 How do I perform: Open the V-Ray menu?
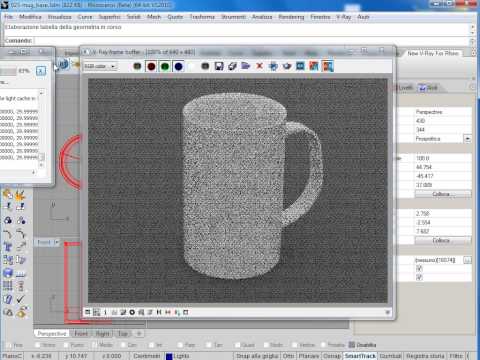pyautogui.click(x=344, y=17)
